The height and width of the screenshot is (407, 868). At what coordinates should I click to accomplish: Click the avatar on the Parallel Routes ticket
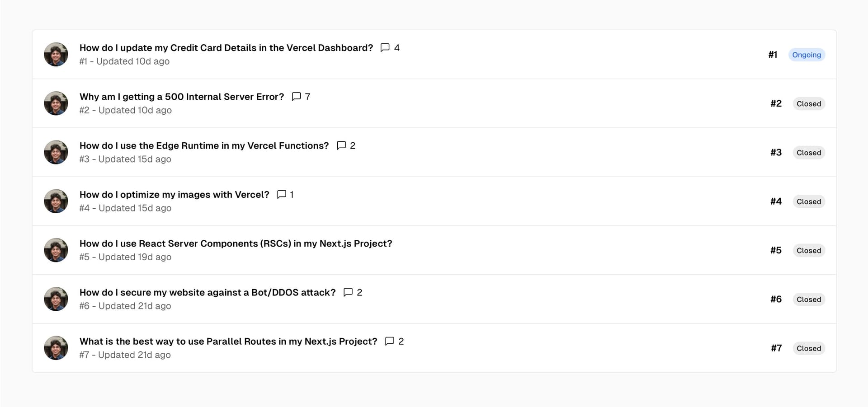(x=56, y=348)
